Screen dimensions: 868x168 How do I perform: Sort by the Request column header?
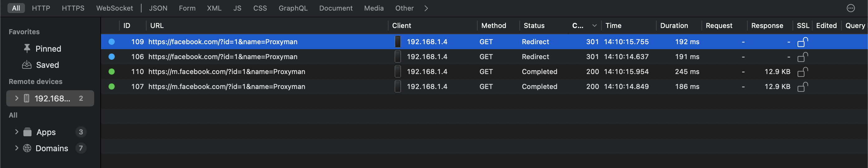pyautogui.click(x=719, y=26)
